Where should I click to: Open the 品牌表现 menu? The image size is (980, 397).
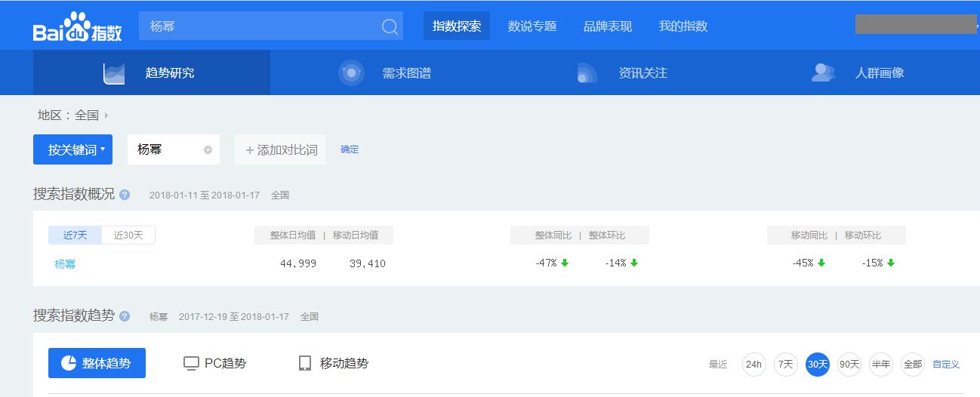tap(608, 26)
